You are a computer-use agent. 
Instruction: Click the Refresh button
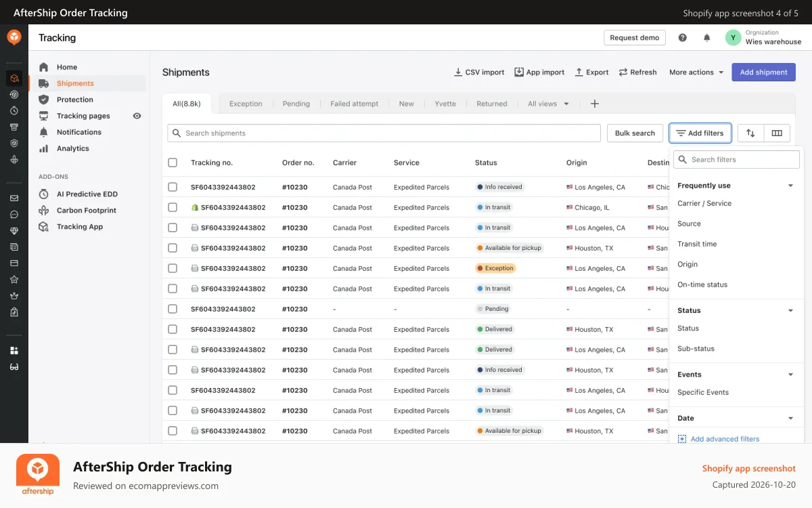[x=637, y=72]
